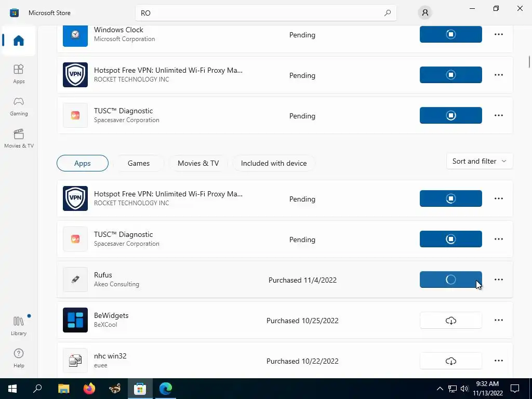Open more options for BeWidgets

point(498,320)
